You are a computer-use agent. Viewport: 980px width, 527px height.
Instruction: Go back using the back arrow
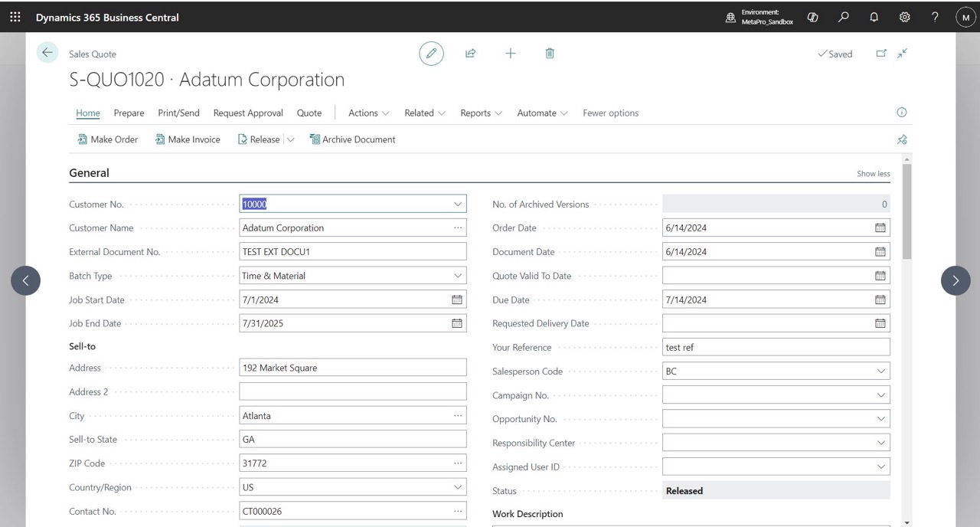47,52
